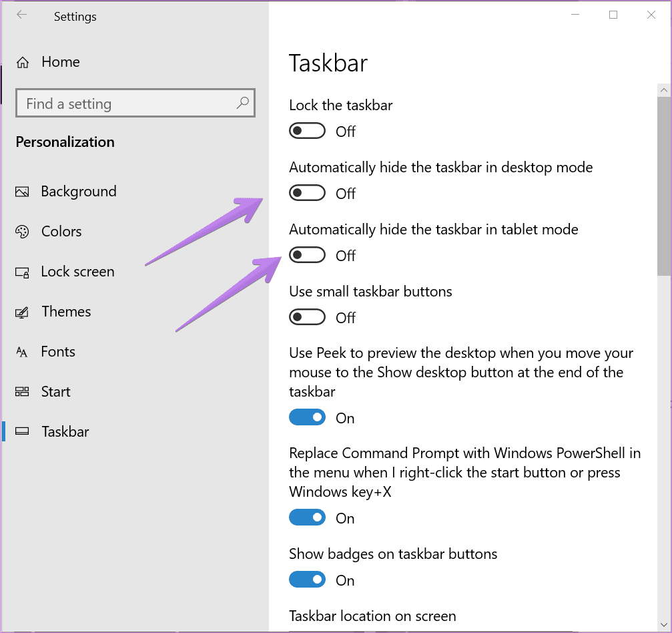Click the Themes brush icon

[22, 312]
